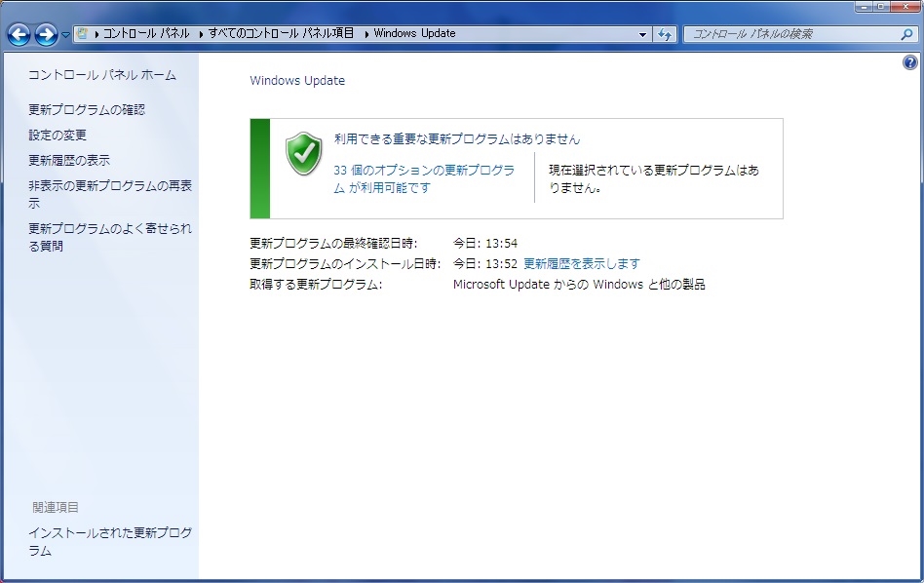Click 関連項目 section heading
Image resolution: width=924 pixels, height=583 pixels.
[x=56, y=507]
